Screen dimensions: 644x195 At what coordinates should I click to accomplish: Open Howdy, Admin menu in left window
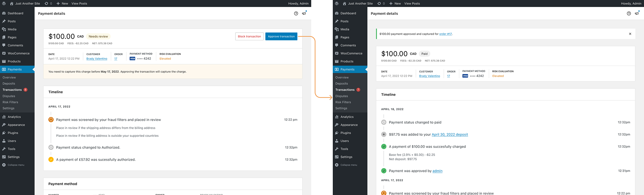(x=298, y=3)
